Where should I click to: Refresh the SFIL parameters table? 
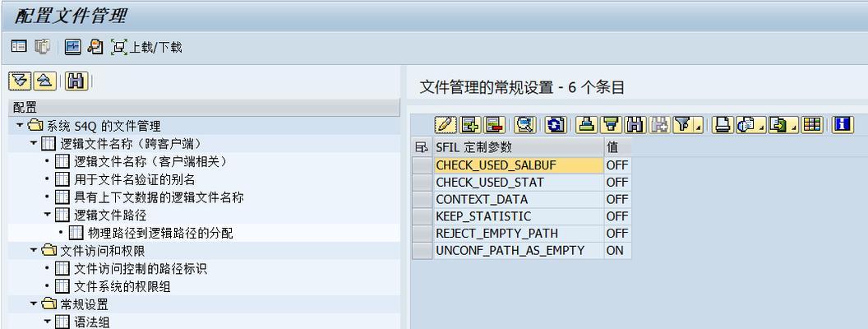tap(555, 125)
